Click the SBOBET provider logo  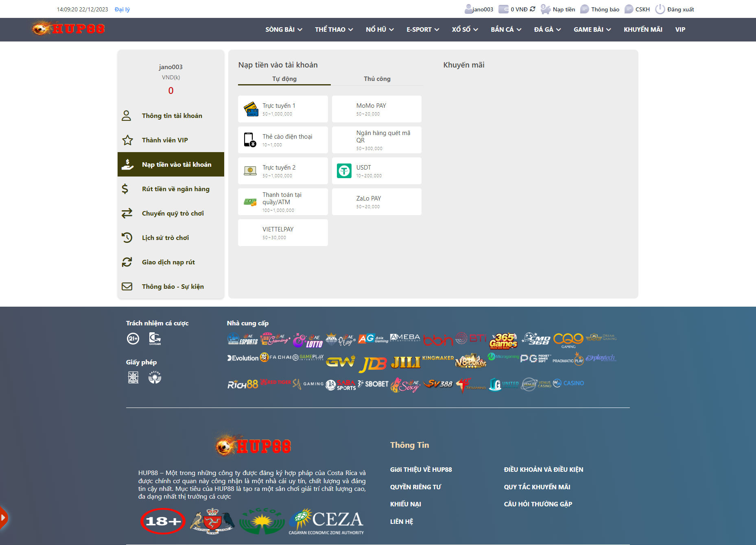[373, 384]
